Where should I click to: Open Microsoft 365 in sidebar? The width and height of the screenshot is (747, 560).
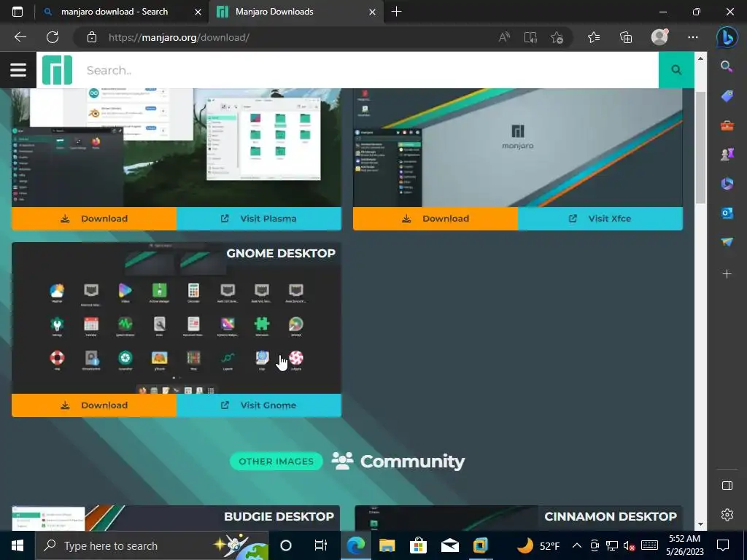[727, 184]
